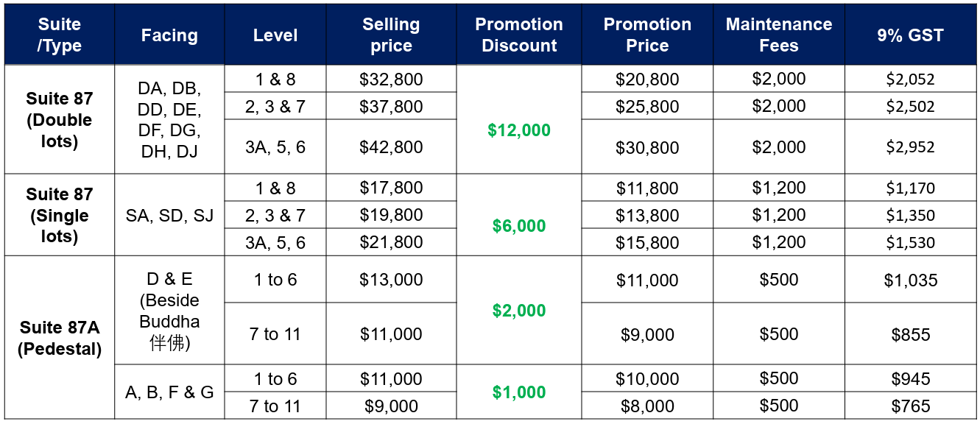Select the A, B, F & G facing cell
Screen dimensions: 980x424
169,392
